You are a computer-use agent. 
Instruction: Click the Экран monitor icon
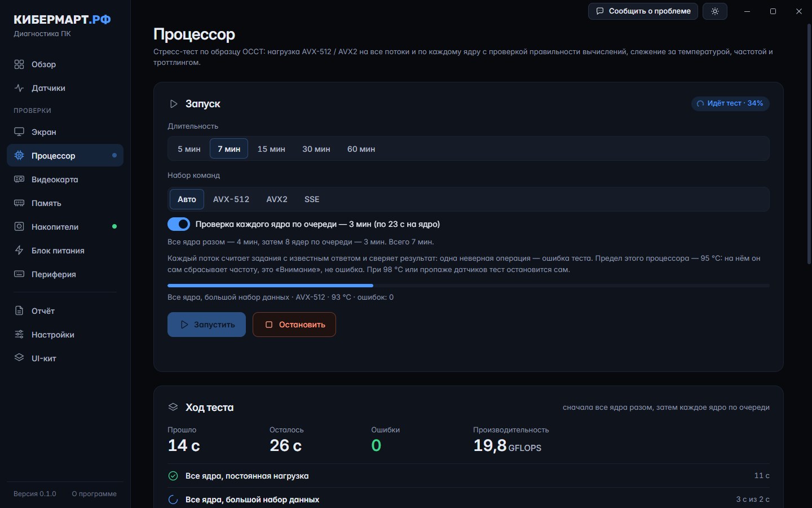click(19, 132)
